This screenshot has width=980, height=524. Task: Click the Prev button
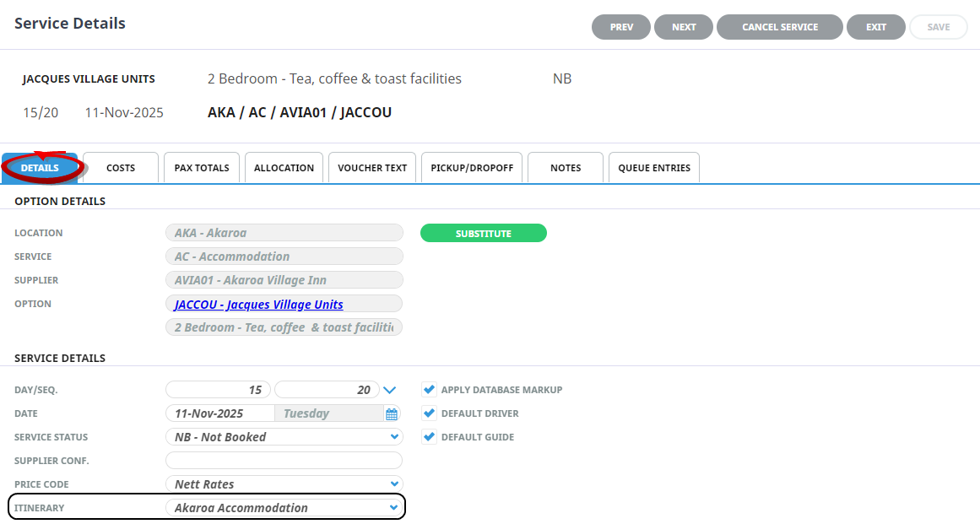(x=621, y=27)
